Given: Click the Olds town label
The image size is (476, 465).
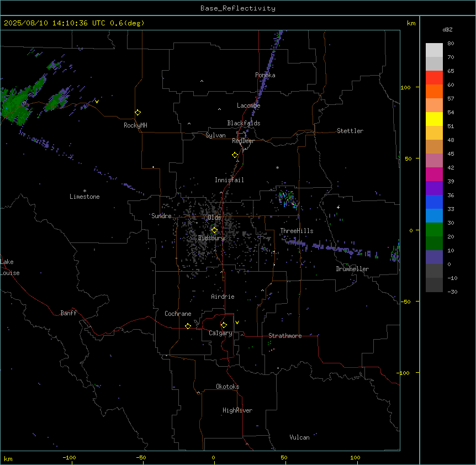Looking at the screenshot, I should point(214,218).
